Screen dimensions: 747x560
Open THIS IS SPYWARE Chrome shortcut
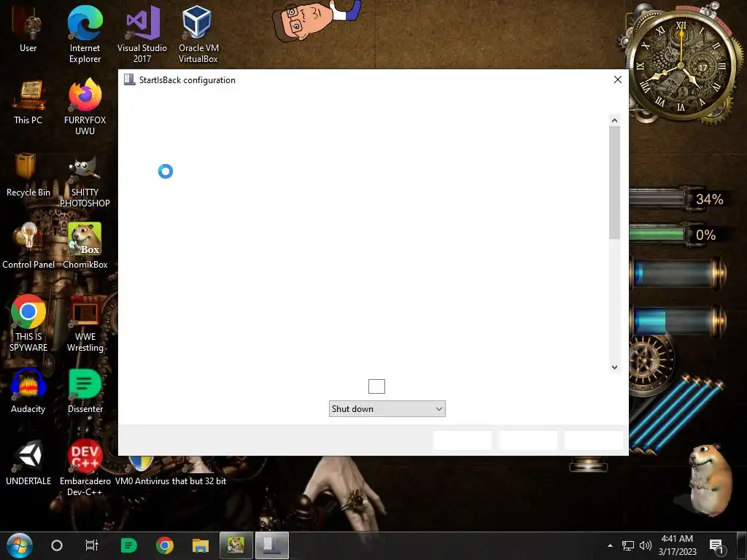(28, 324)
